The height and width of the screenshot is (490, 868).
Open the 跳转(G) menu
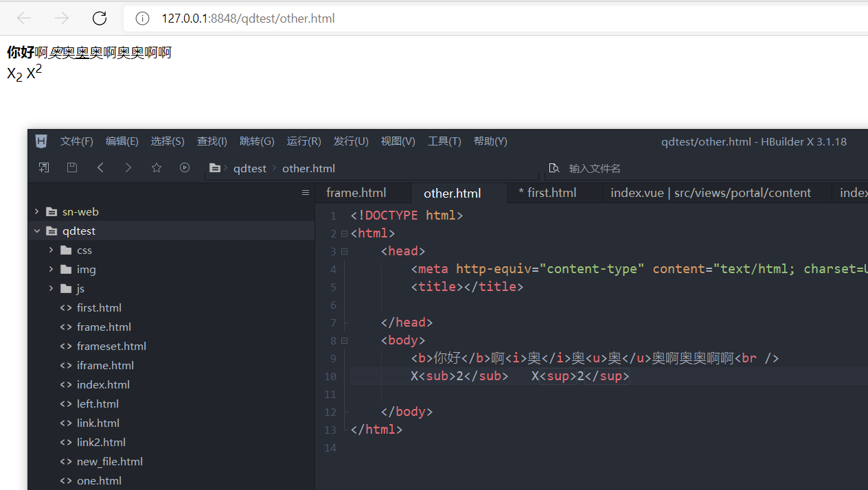(x=257, y=141)
